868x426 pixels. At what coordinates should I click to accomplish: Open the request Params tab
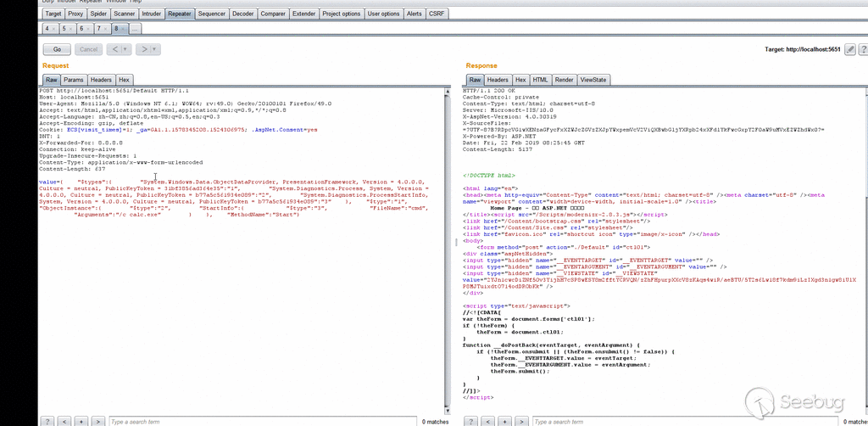click(x=74, y=80)
